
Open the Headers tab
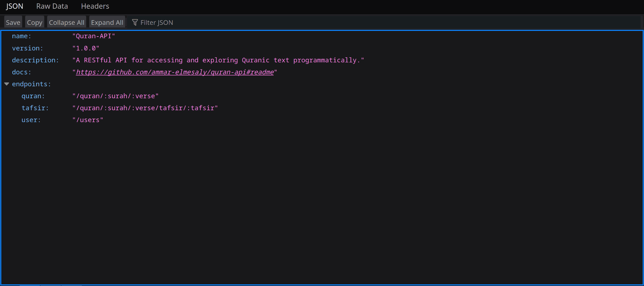pyautogui.click(x=95, y=6)
